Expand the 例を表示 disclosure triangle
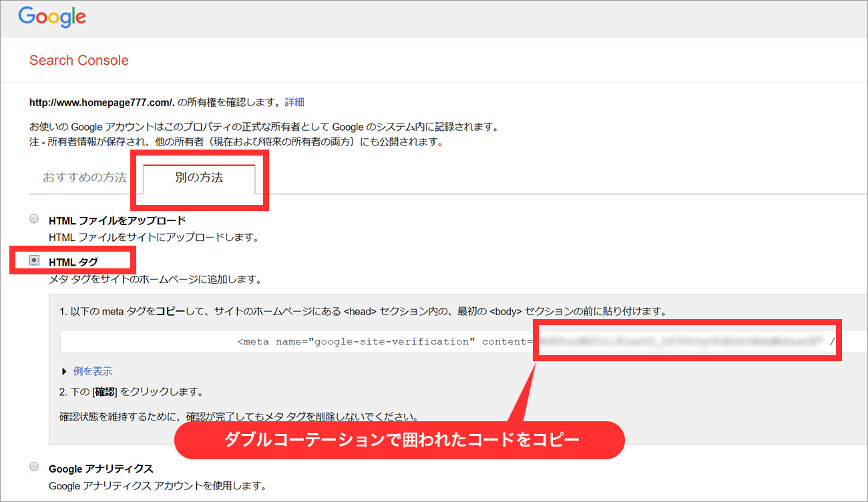Viewport: 868px width, 502px height. pyautogui.click(x=65, y=371)
